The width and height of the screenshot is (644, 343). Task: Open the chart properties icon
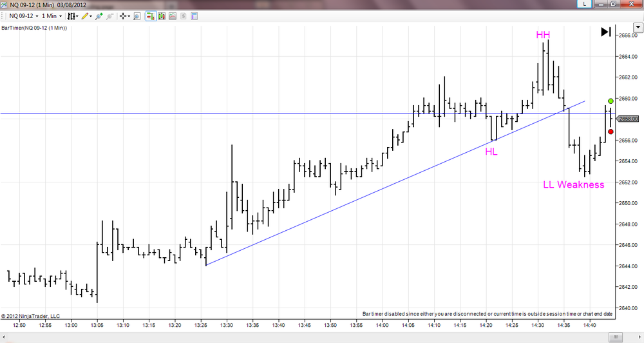(x=194, y=16)
